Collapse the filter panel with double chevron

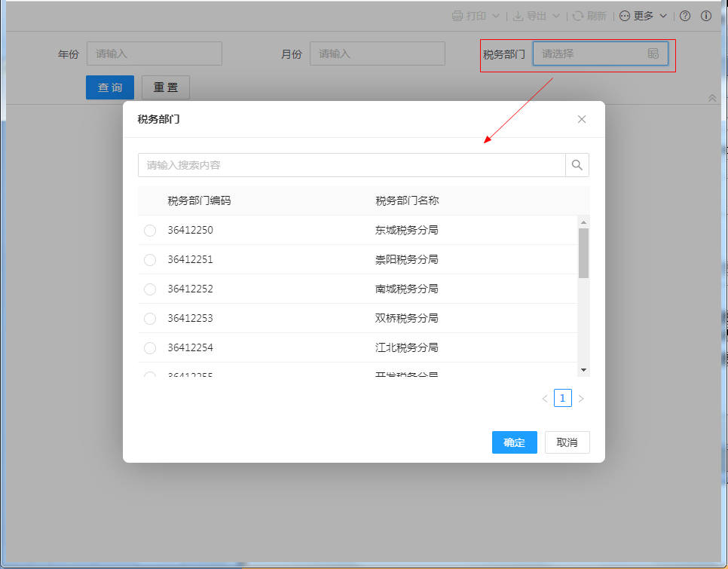(x=712, y=98)
